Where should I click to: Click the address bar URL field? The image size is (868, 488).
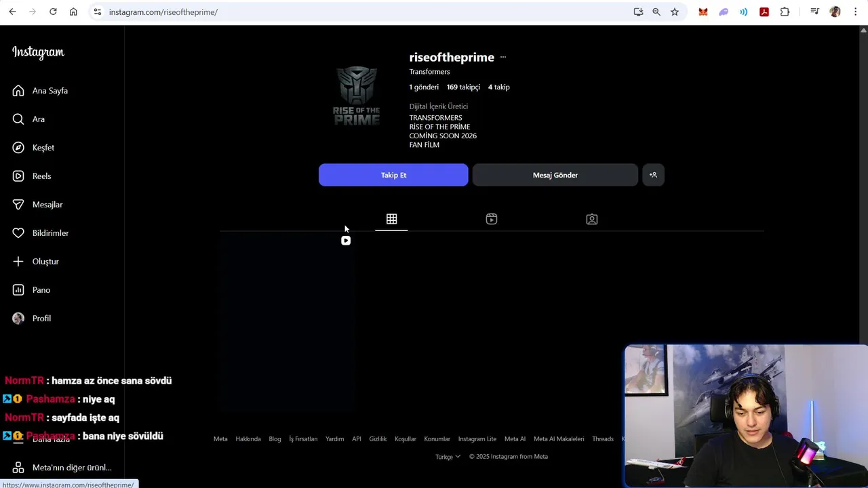pyautogui.click(x=366, y=12)
